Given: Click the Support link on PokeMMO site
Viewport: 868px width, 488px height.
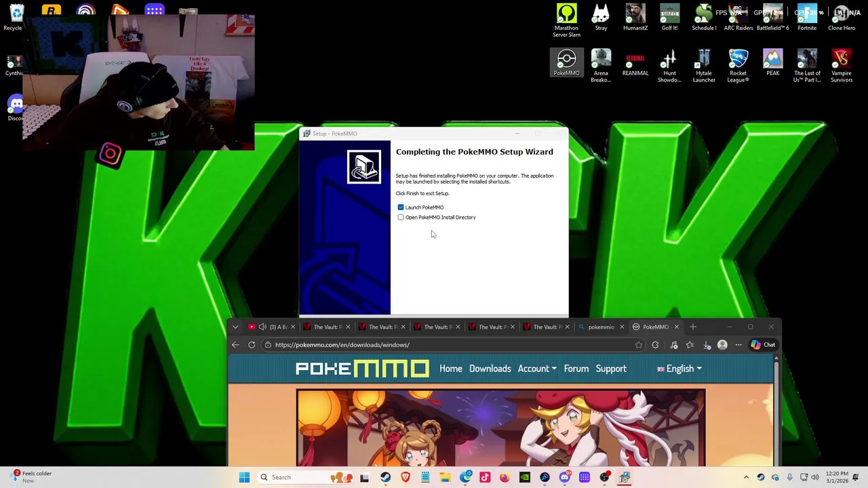Looking at the screenshot, I should click(611, 369).
